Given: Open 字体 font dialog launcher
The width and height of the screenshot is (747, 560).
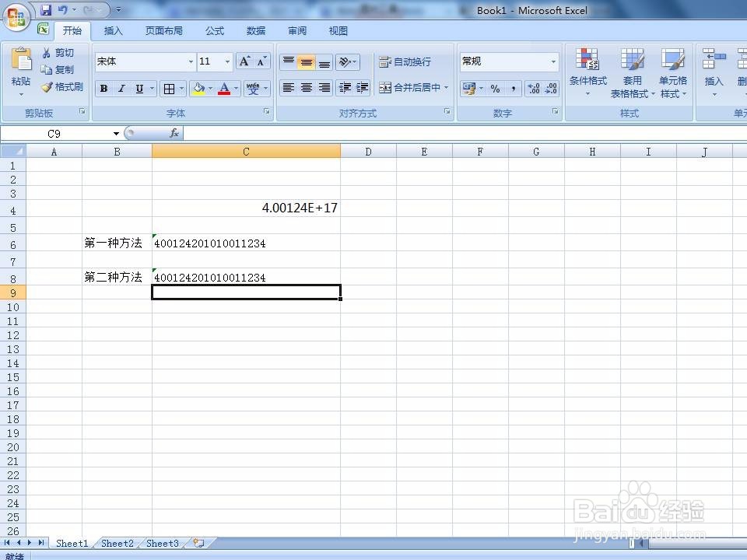Looking at the screenshot, I should (x=267, y=111).
